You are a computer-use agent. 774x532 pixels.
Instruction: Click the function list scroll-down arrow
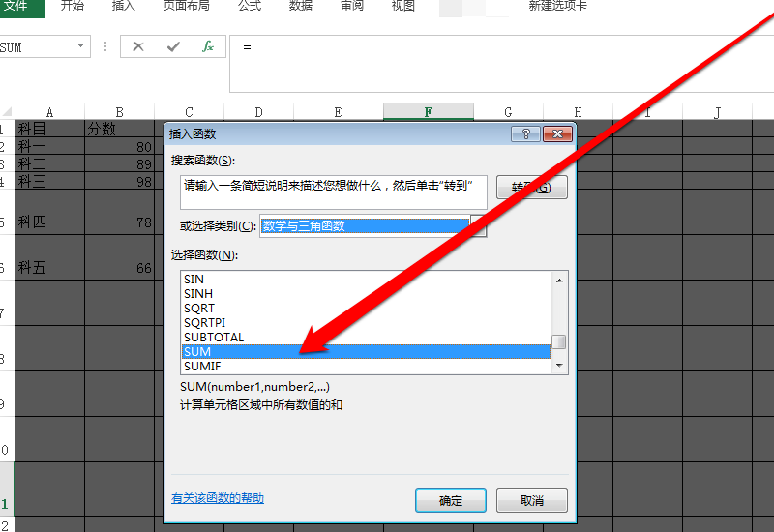click(558, 366)
